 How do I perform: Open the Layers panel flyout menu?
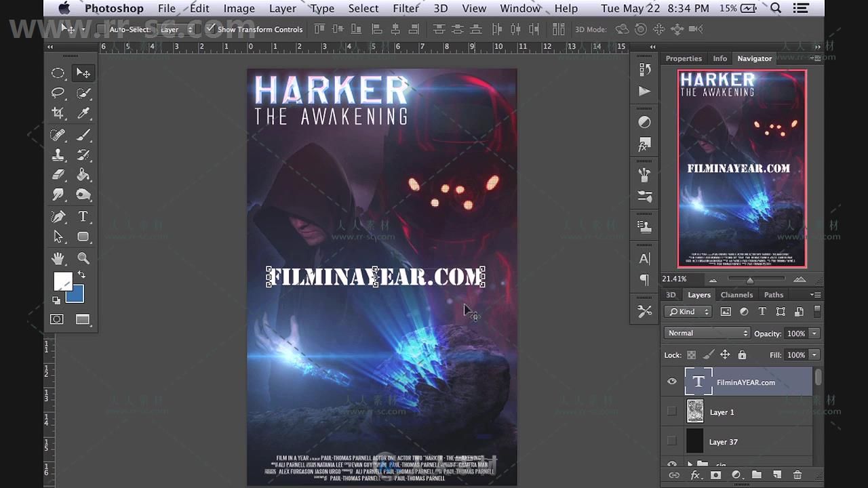pyautogui.click(x=816, y=295)
